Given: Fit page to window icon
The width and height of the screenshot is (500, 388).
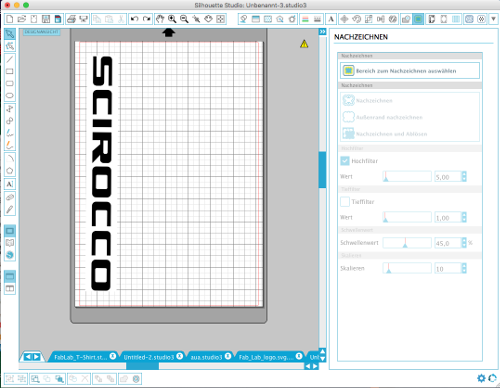Looking at the screenshot, I should (220, 19).
